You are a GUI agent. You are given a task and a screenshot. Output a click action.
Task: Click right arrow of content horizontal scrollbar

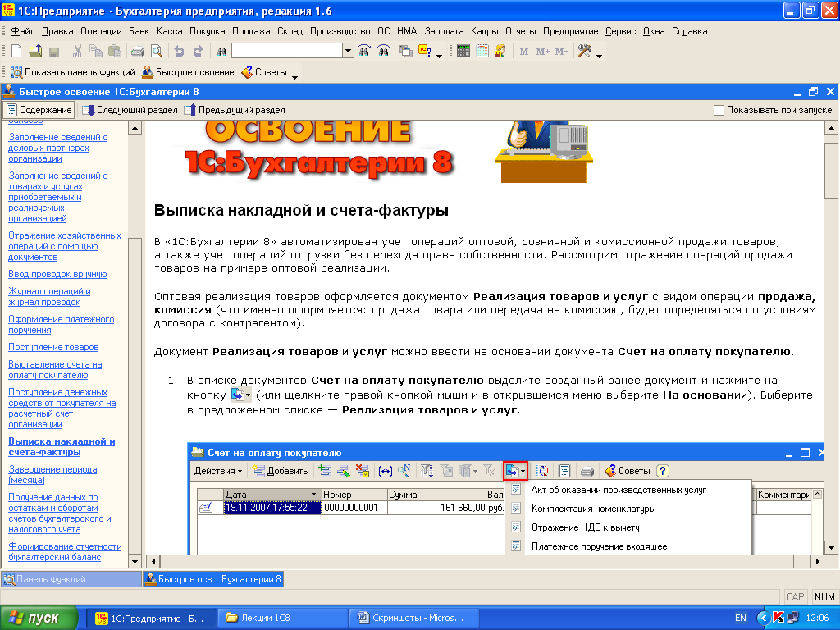(x=818, y=561)
